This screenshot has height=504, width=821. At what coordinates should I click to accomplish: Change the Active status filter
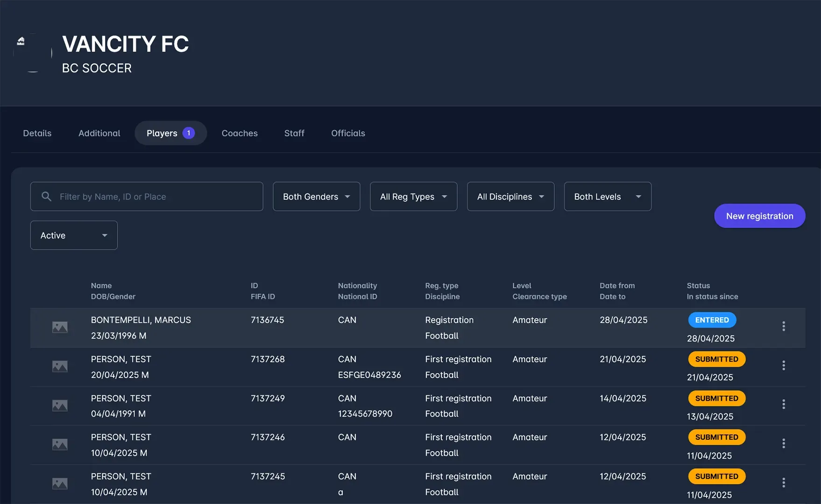pyautogui.click(x=74, y=235)
